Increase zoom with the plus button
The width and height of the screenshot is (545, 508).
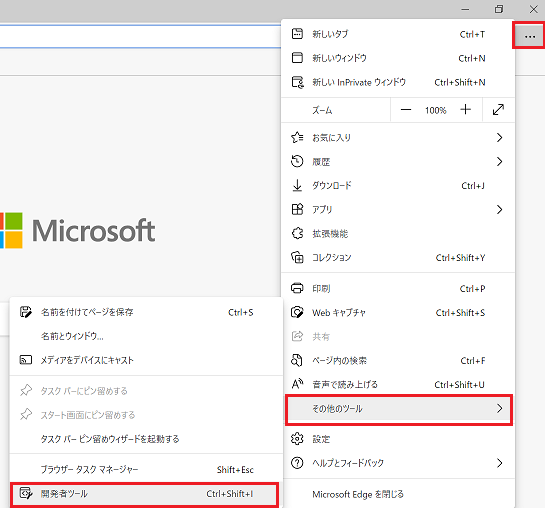point(465,110)
